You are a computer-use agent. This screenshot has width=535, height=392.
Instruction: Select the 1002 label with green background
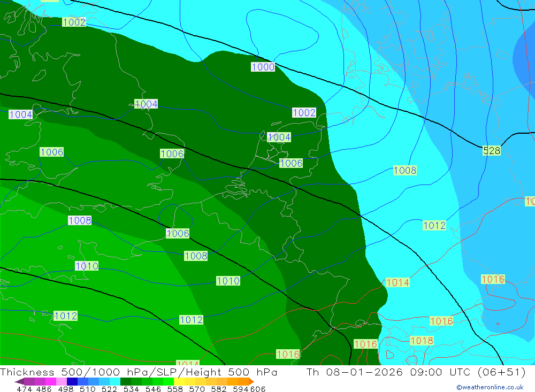tap(74, 22)
